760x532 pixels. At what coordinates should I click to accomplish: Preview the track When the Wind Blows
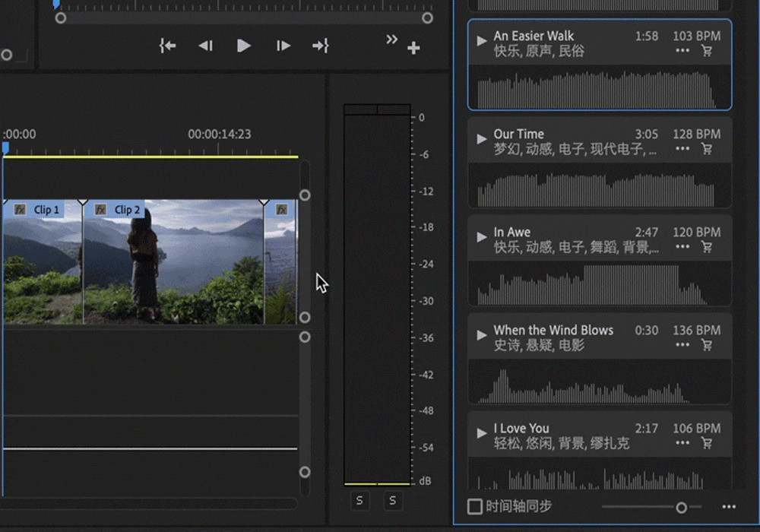pyautogui.click(x=481, y=335)
